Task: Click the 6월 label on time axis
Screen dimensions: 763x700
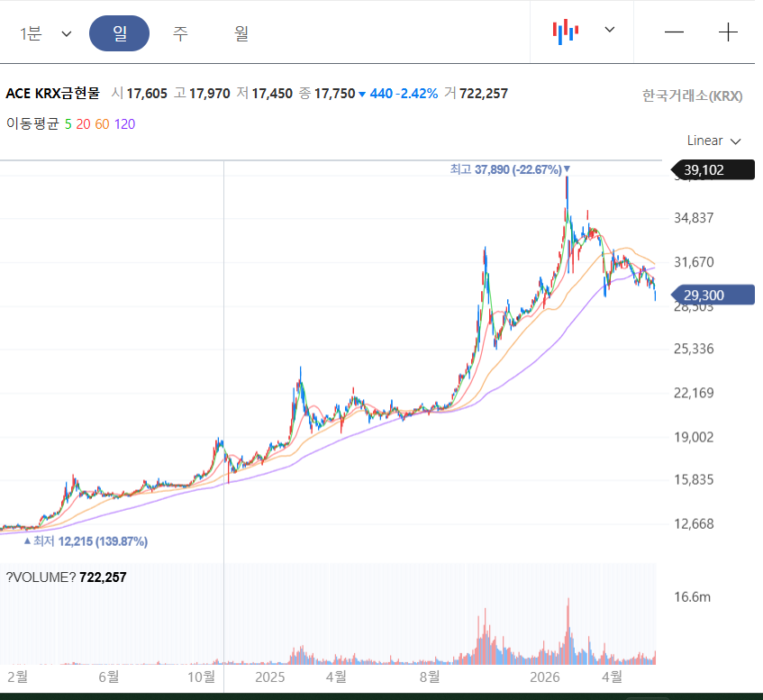Action: click(x=108, y=677)
